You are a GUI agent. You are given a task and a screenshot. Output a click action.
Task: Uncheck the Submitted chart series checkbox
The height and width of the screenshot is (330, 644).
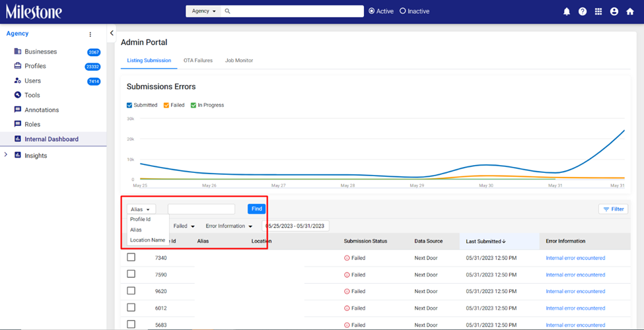click(129, 105)
